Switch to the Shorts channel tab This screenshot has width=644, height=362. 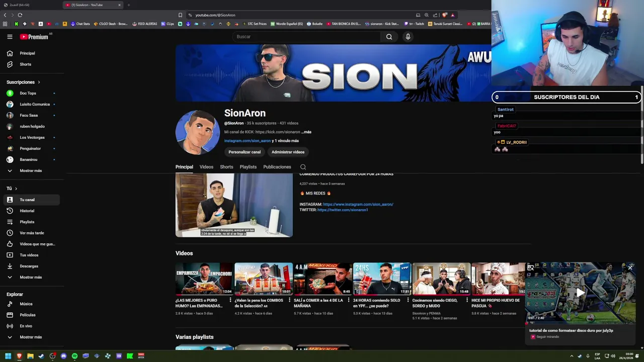[226, 167]
